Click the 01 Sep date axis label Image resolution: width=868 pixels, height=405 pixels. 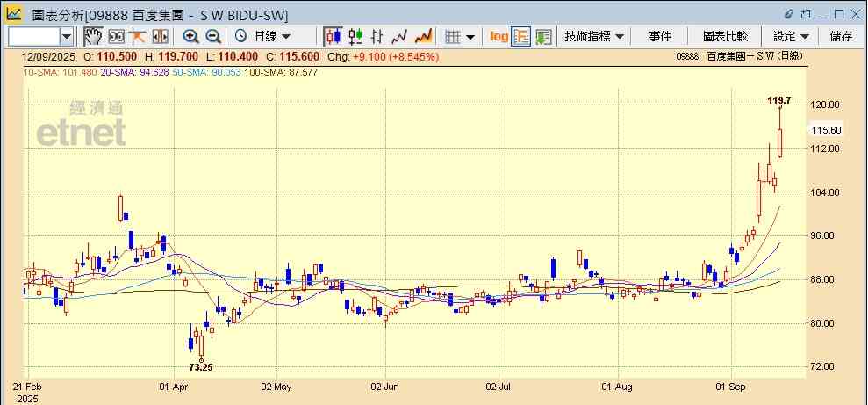point(732,386)
